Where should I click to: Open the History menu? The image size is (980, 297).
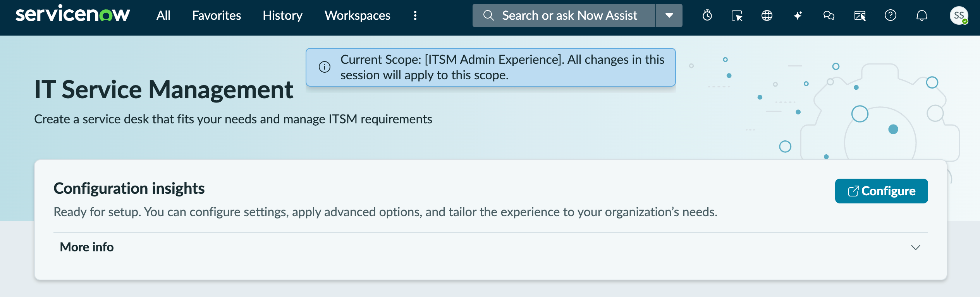(x=282, y=15)
